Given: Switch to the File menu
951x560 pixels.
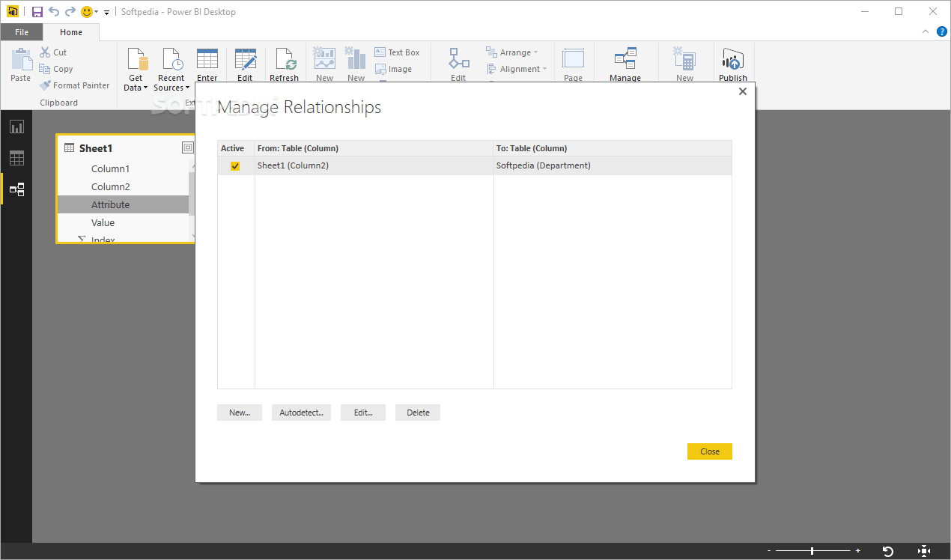Looking at the screenshot, I should (x=22, y=31).
